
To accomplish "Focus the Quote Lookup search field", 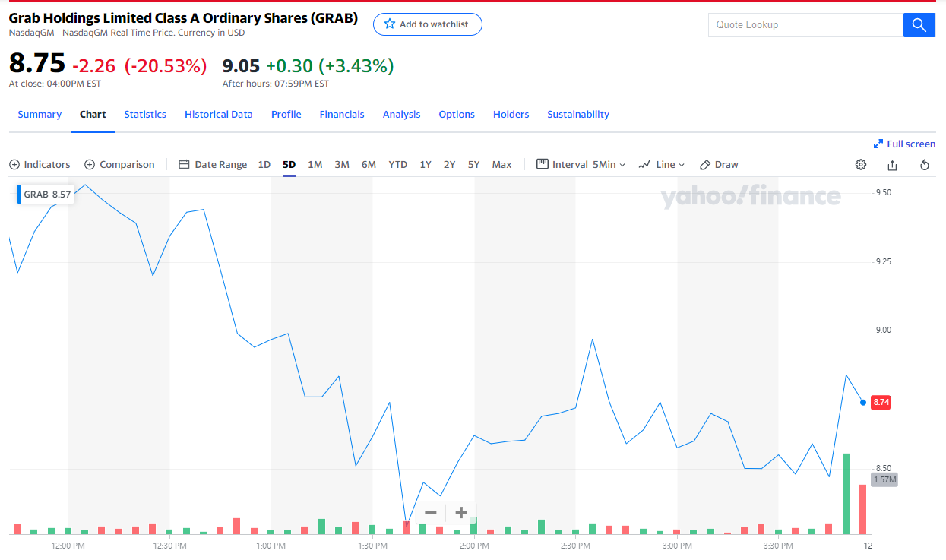I will coord(805,25).
